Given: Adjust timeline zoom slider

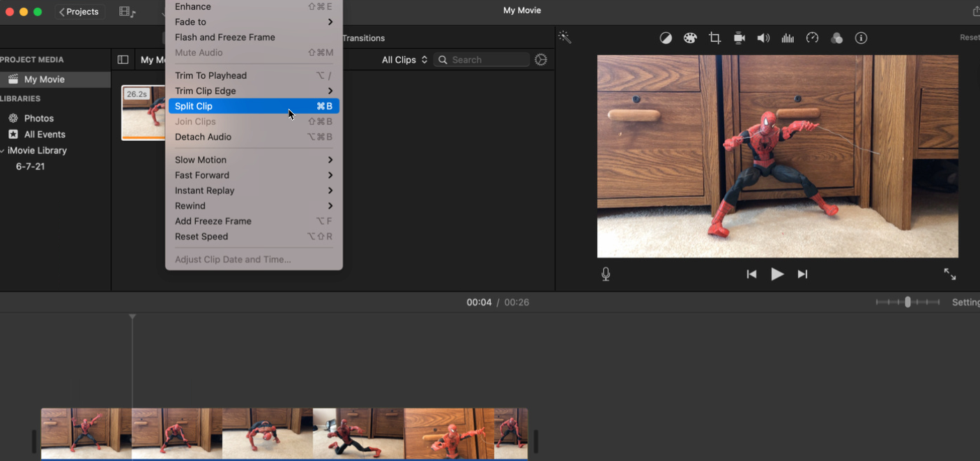Looking at the screenshot, I should click(908, 302).
